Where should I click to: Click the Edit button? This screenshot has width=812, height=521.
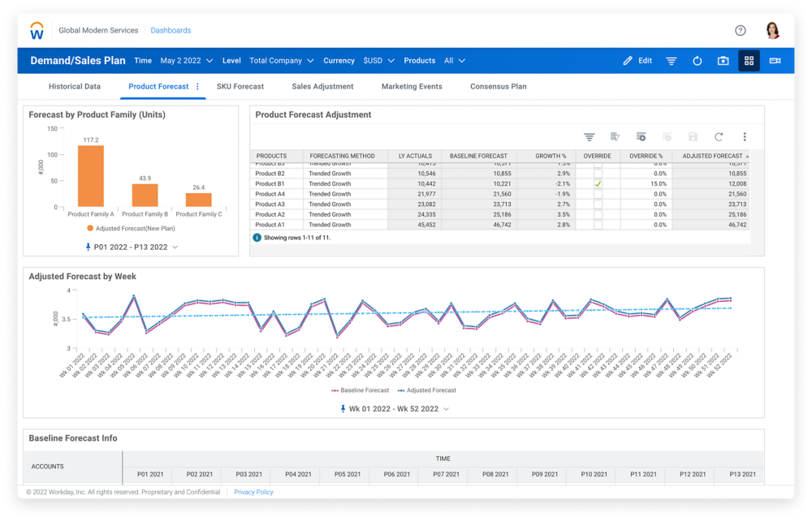point(637,61)
